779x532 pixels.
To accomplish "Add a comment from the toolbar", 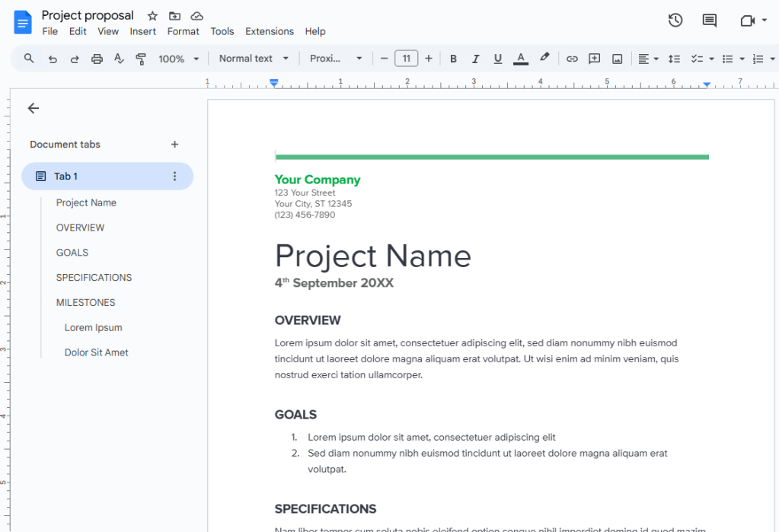I will (x=594, y=58).
